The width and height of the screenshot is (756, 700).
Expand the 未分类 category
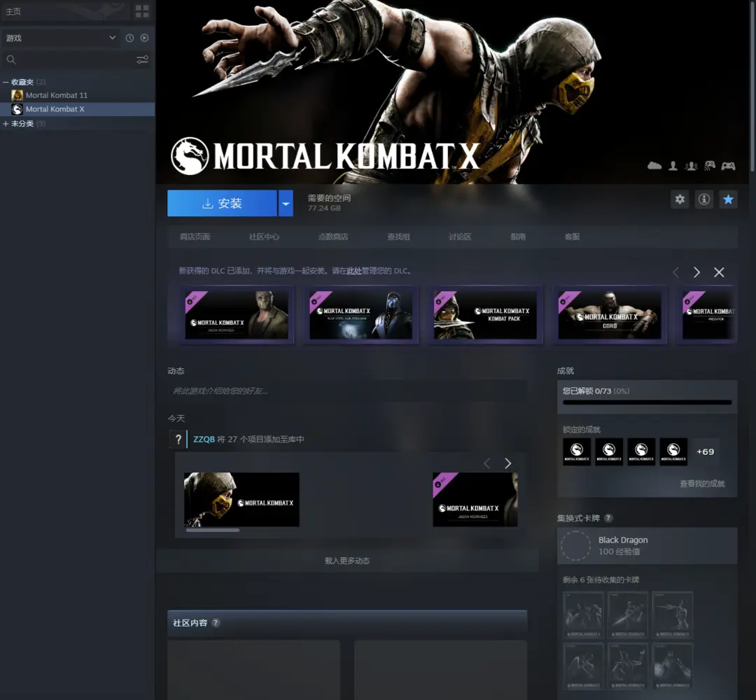(6, 123)
